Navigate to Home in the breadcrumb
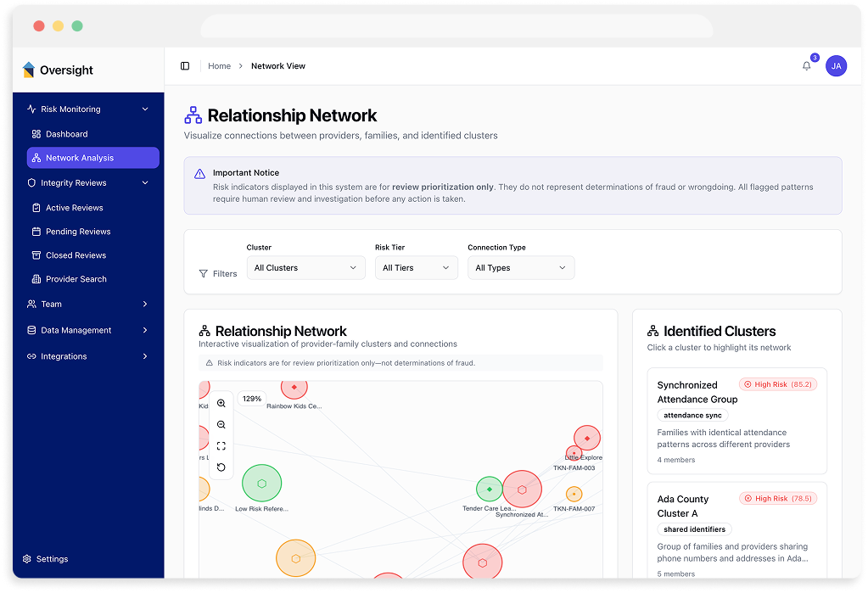This screenshot has width=868, height=593. pyautogui.click(x=218, y=65)
